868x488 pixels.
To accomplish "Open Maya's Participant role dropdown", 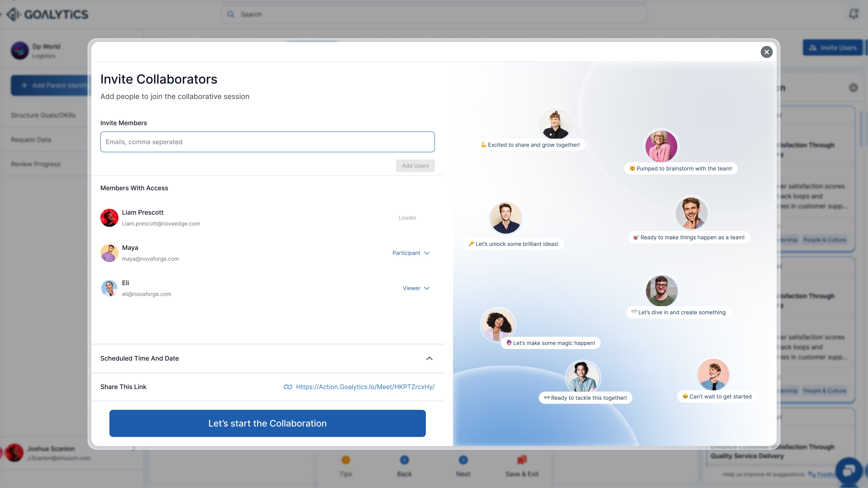I will (x=411, y=253).
